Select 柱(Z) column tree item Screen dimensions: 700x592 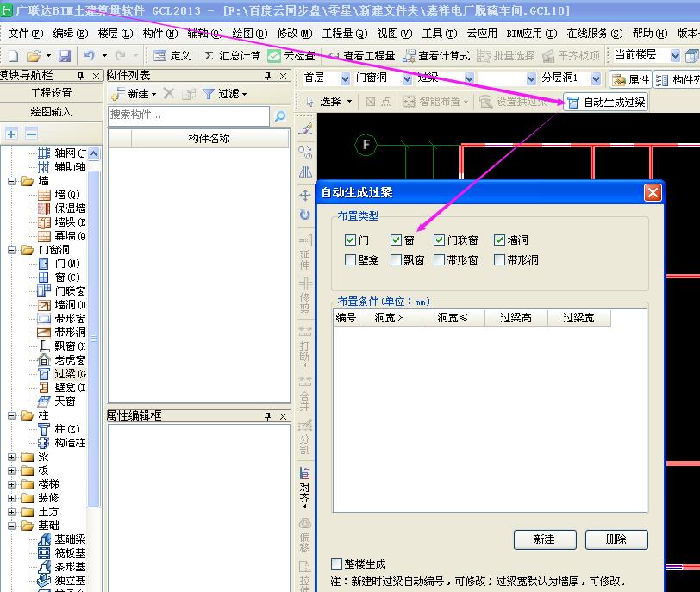click(x=59, y=429)
